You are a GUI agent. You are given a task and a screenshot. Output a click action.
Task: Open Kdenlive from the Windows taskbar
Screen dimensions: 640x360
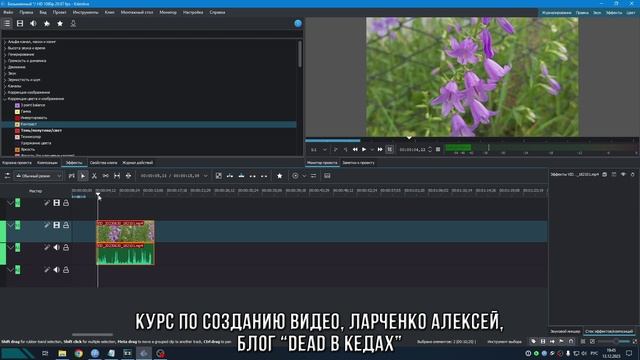[144, 353]
